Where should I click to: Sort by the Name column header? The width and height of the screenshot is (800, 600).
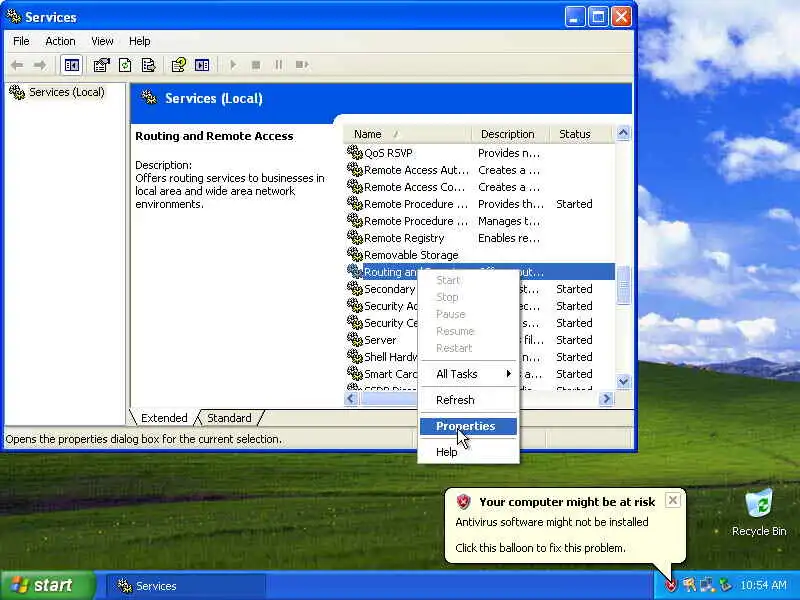[x=408, y=134]
